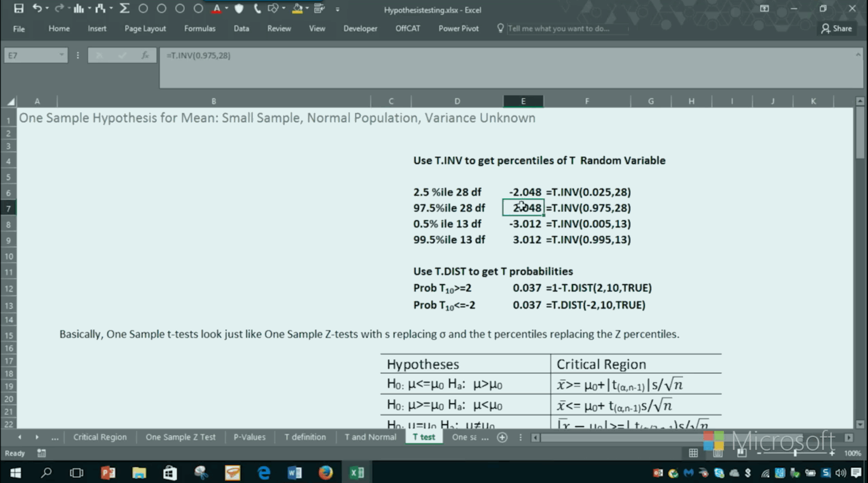Open the Name Box dropdown showing E7
This screenshot has width=868, height=483.
(x=61, y=55)
